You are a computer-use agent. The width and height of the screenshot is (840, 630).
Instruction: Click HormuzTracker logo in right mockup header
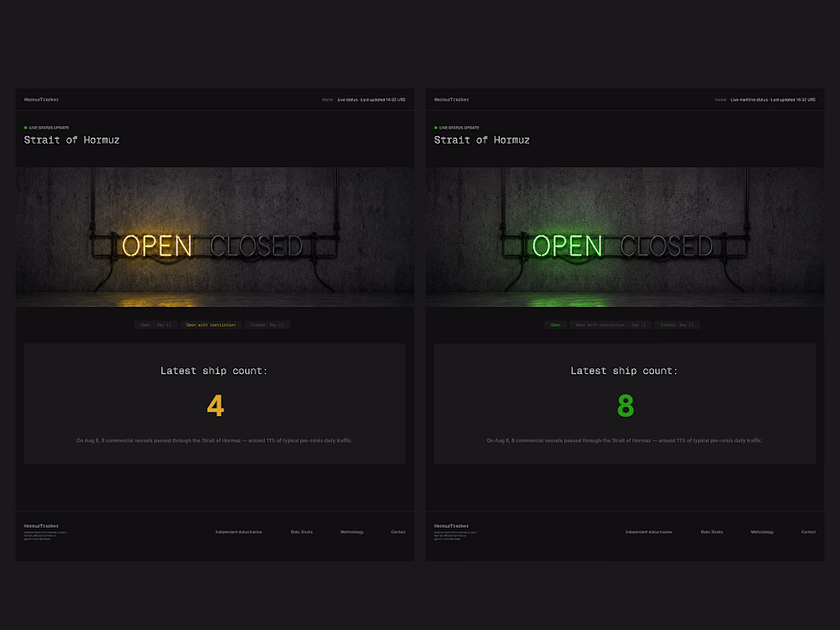(451, 99)
